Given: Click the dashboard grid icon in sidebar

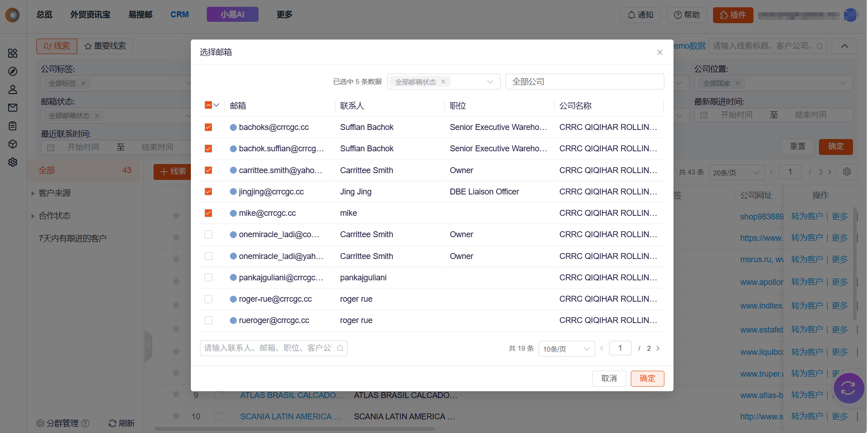Looking at the screenshot, I should (x=13, y=53).
